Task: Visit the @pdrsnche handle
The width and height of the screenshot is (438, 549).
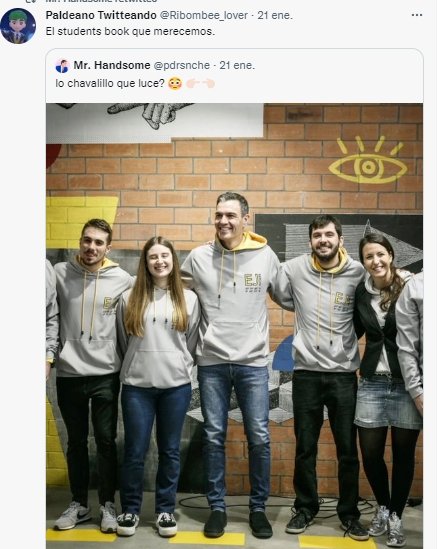Action: pos(181,65)
